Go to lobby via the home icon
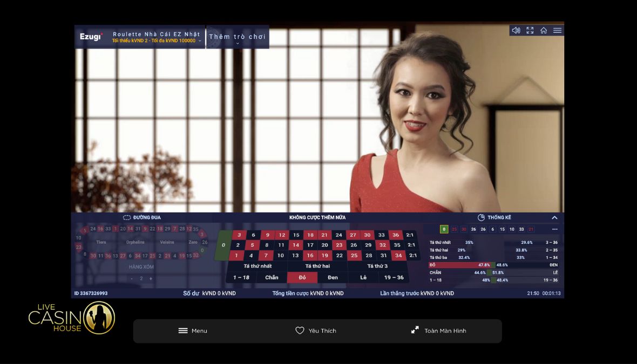This screenshot has width=637, height=364. [x=544, y=31]
